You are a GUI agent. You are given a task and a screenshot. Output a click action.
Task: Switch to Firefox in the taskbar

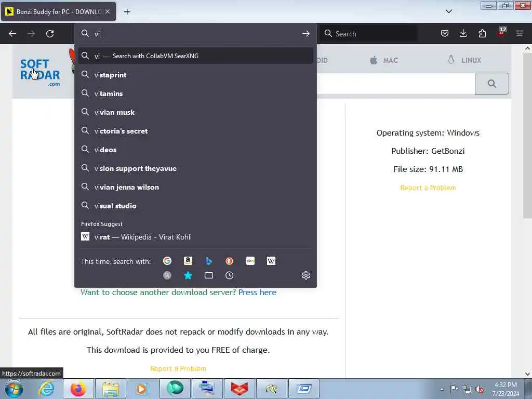(78, 389)
